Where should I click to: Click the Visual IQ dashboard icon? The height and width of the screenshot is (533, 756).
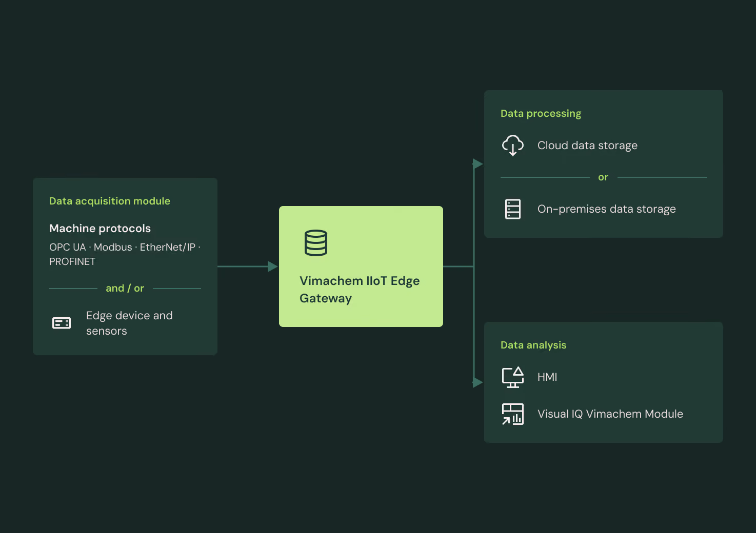513,414
